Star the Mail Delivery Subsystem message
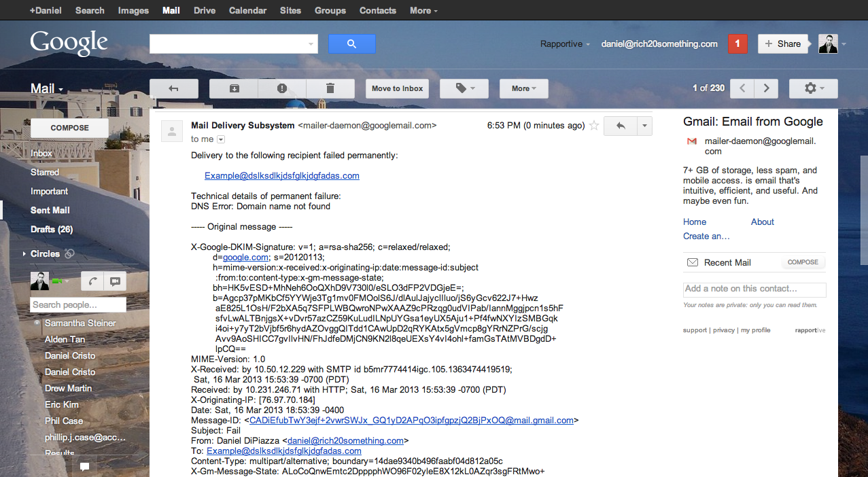 (x=594, y=126)
